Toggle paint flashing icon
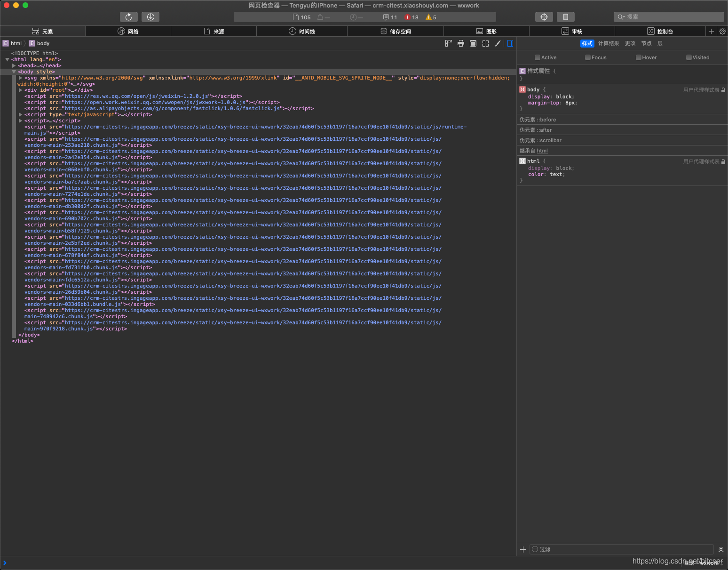This screenshot has width=728, height=570. click(473, 43)
